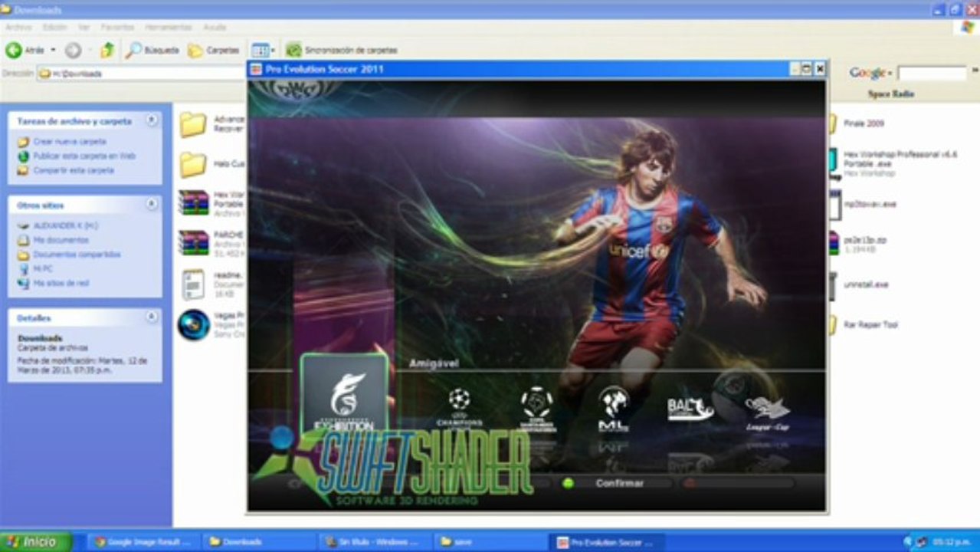Select the PARCHE RAR archive icon
Image resolution: width=980 pixels, height=552 pixels.
point(193,242)
